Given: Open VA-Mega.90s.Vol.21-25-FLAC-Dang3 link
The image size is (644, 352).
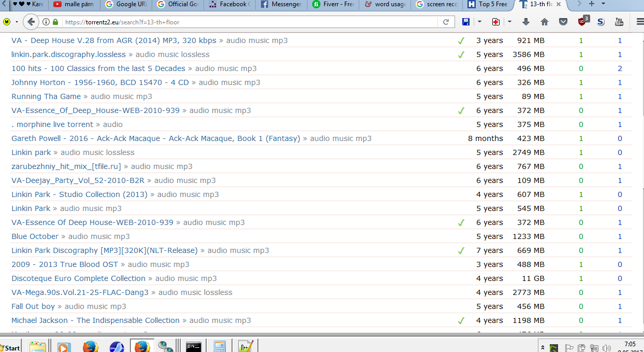Looking at the screenshot, I should (80, 292).
